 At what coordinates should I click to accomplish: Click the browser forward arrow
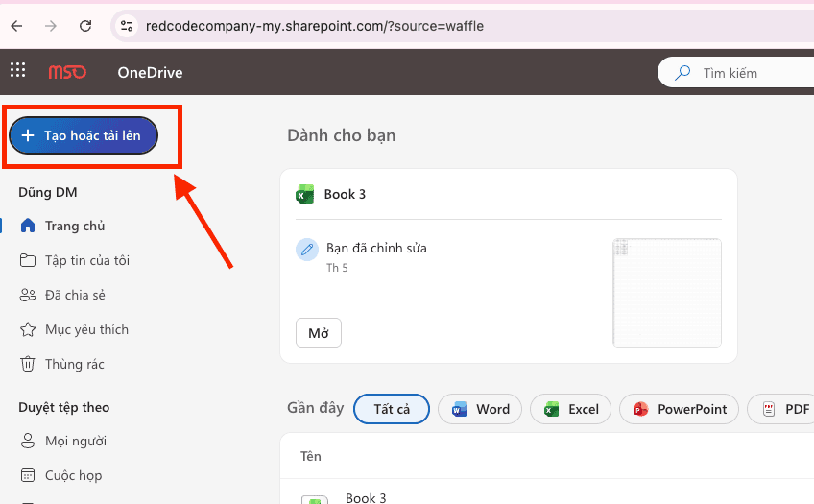(50, 26)
